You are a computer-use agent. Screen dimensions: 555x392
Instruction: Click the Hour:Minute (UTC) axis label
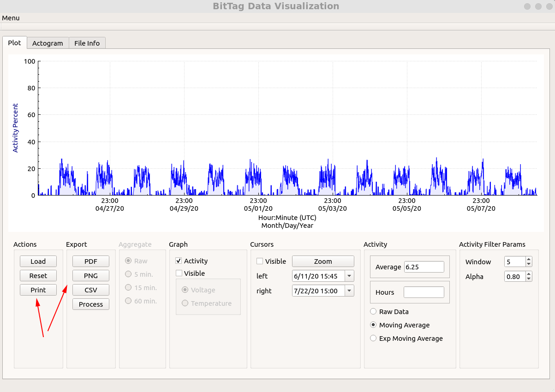pos(287,217)
